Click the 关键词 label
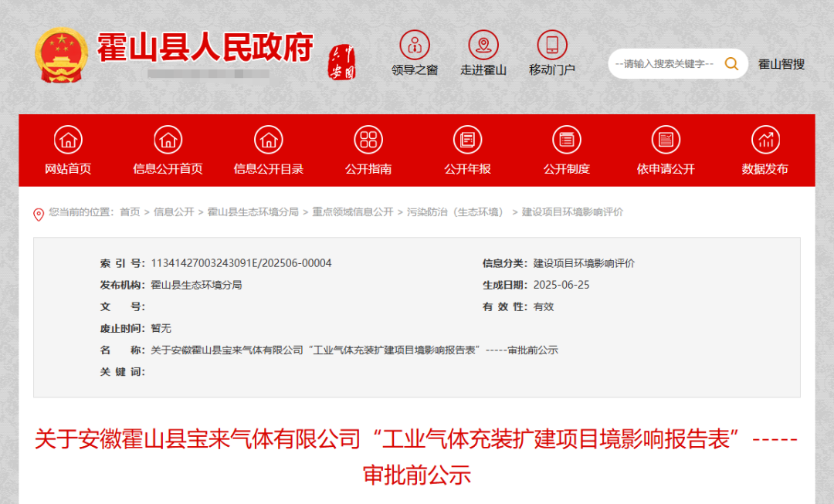 (x=122, y=372)
